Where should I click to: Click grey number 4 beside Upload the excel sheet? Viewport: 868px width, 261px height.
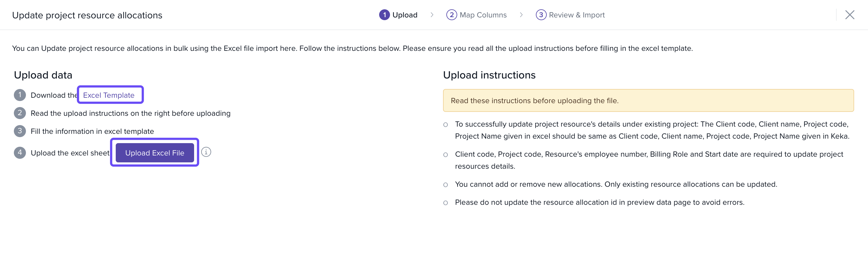20,153
